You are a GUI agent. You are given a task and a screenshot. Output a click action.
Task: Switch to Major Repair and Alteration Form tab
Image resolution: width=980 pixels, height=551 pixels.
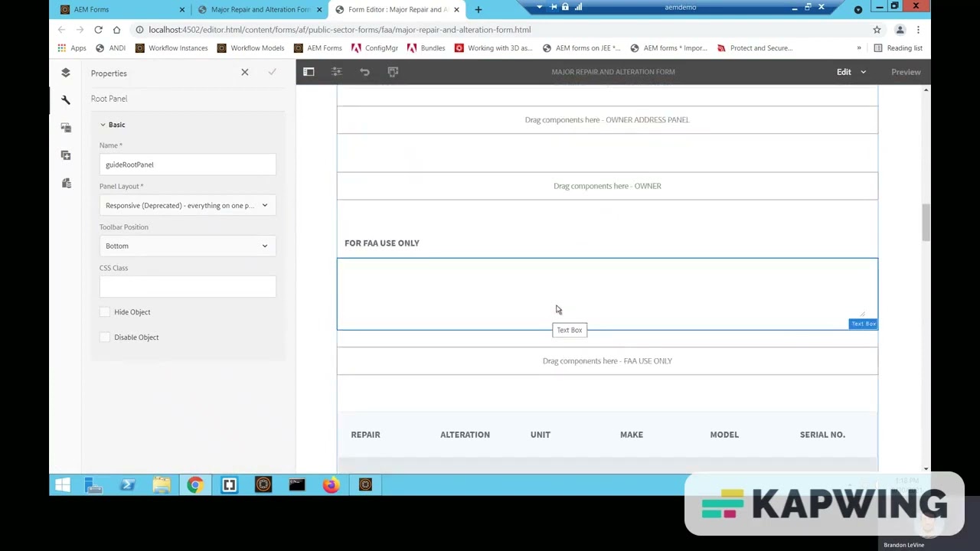(x=260, y=9)
